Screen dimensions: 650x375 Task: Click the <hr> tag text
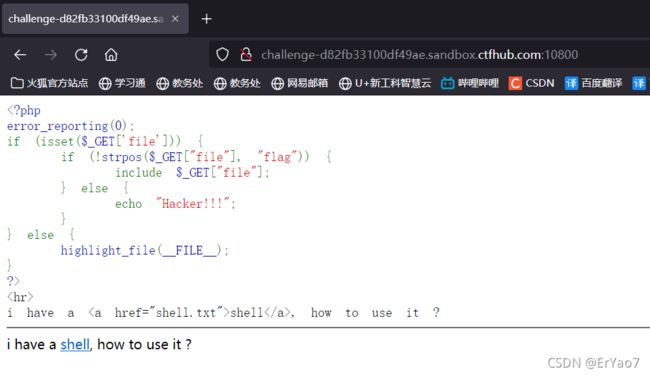[x=20, y=297]
